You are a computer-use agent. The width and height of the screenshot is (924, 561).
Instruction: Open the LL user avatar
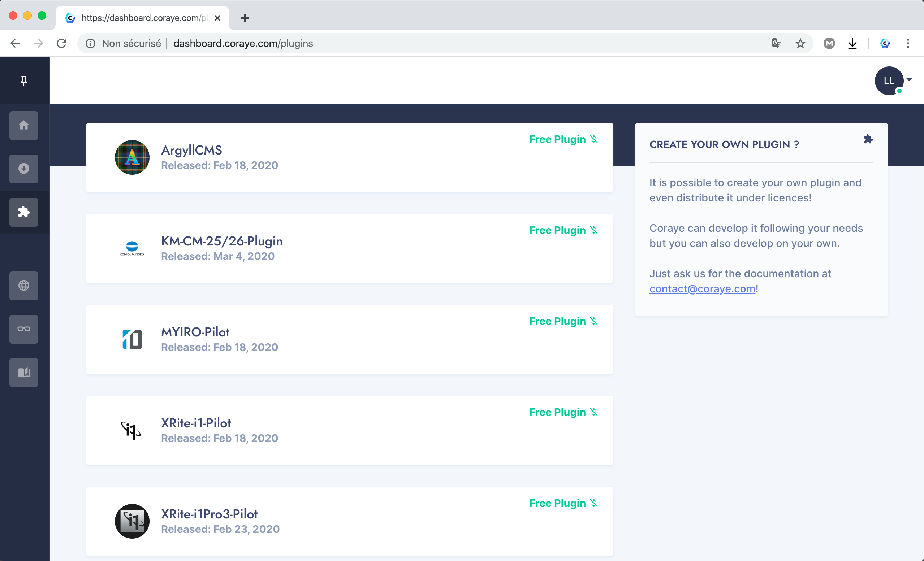[889, 81]
